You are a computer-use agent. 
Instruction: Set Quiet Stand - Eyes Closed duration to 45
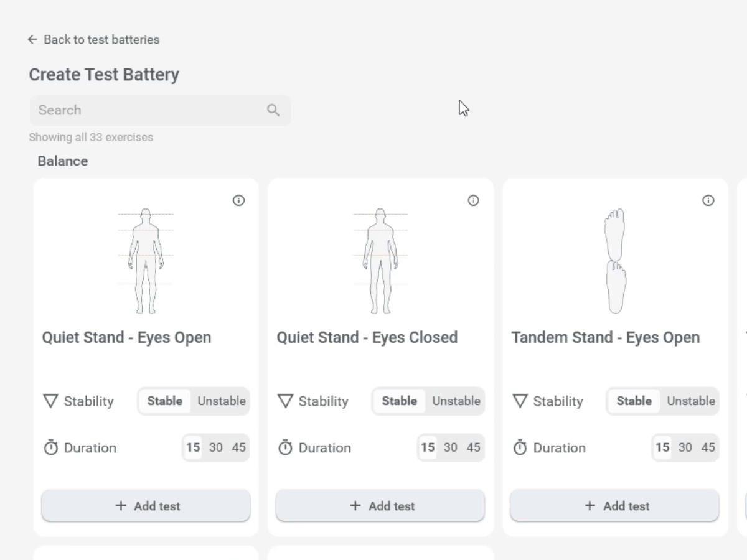(474, 447)
